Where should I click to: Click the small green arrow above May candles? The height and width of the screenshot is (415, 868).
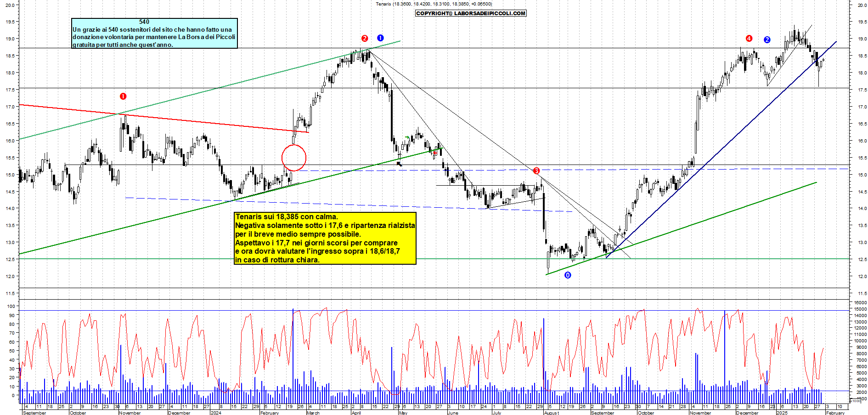[407, 137]
